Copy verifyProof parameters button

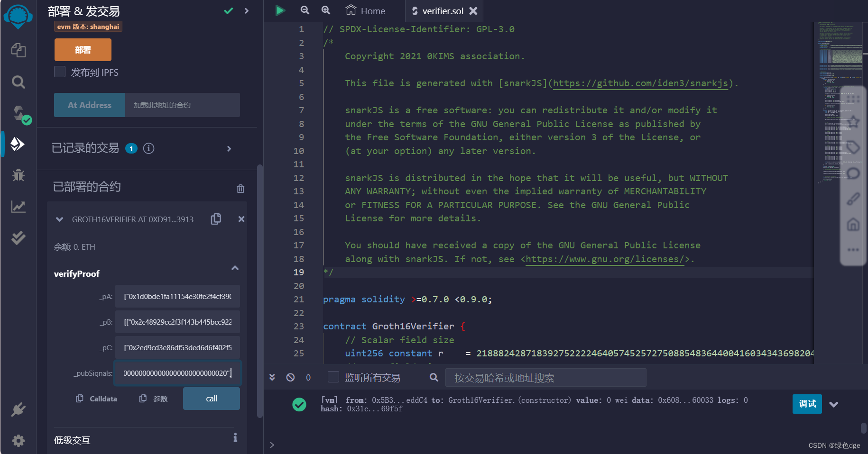tap(154, 399)
